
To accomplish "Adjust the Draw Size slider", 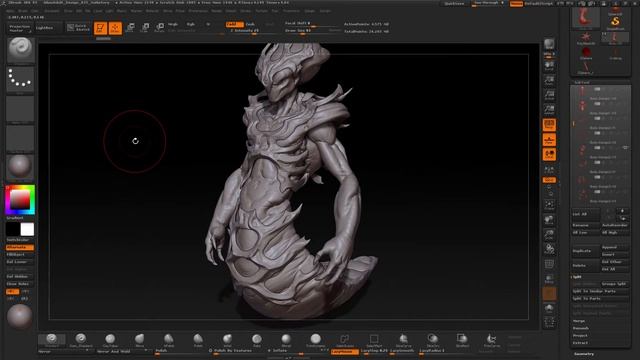I will 312,31.
